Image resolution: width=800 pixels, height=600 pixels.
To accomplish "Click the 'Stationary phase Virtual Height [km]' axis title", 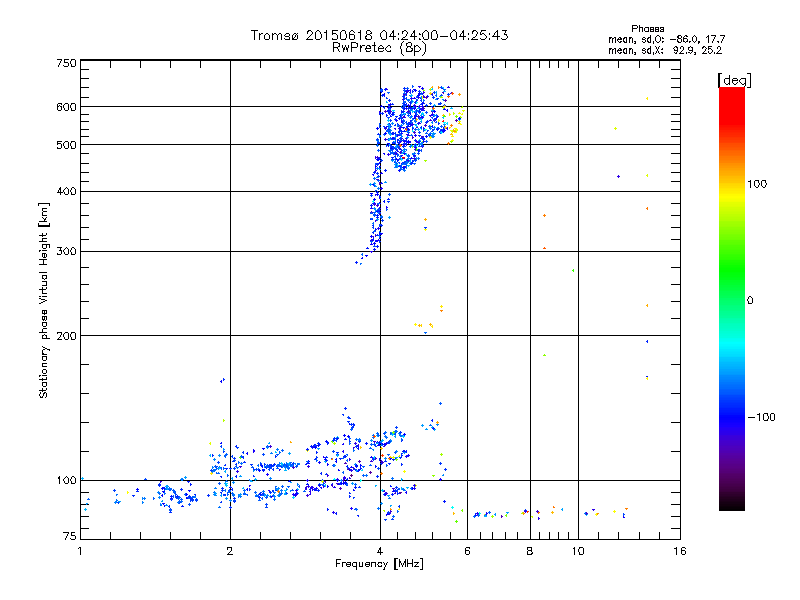I will pyautogui.click(x=44, y=301).
